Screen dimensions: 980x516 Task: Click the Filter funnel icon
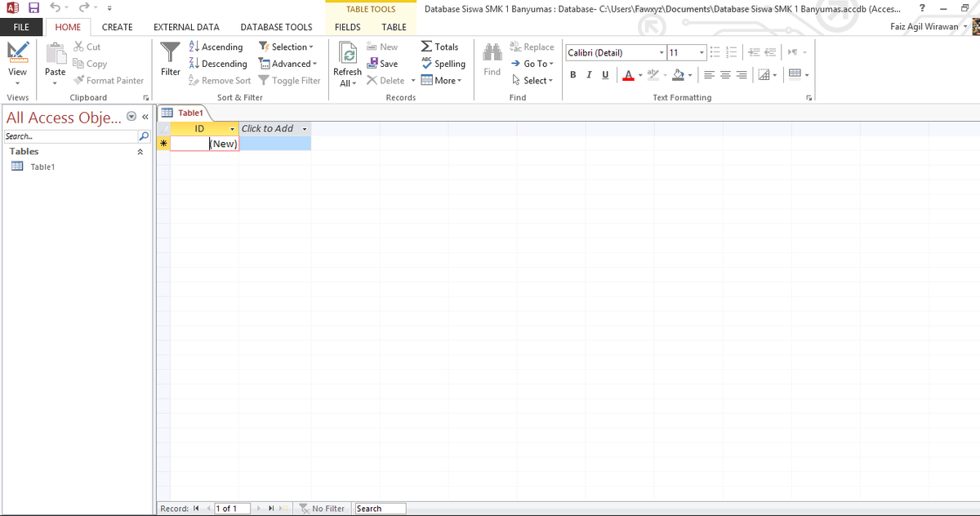pos(170,53)
